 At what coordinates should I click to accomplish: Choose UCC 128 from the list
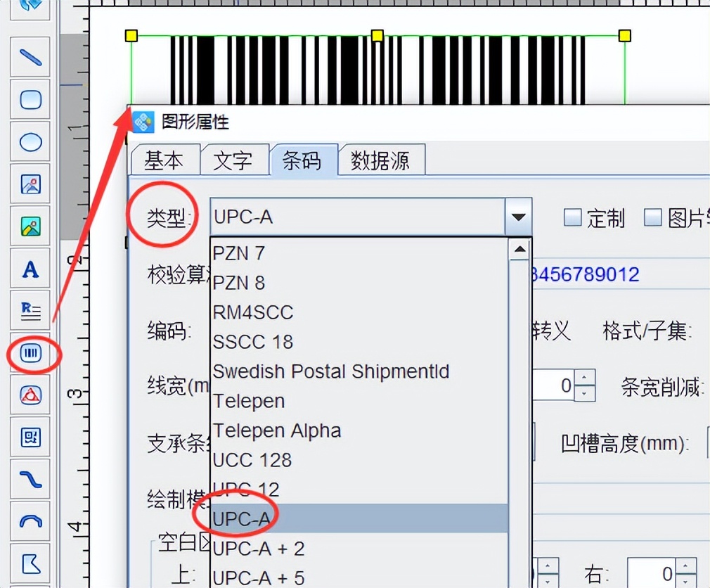[x=359, y=460]
